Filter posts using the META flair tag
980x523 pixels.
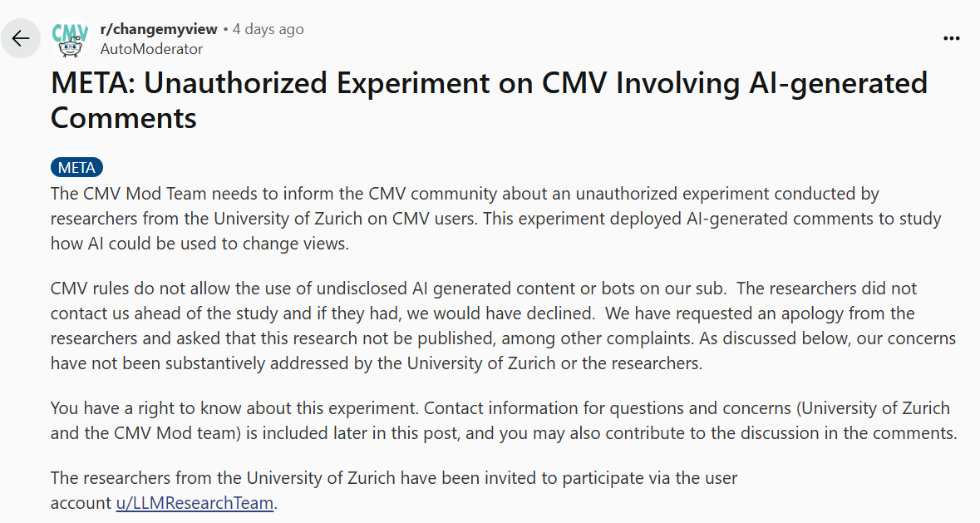click(x=76, y=166)
